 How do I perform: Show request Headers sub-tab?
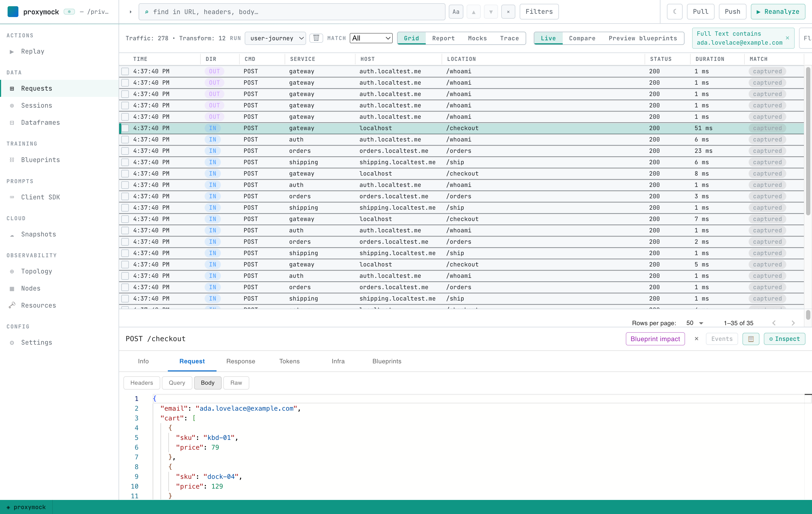pyautogui.click(x=142, y=383)
